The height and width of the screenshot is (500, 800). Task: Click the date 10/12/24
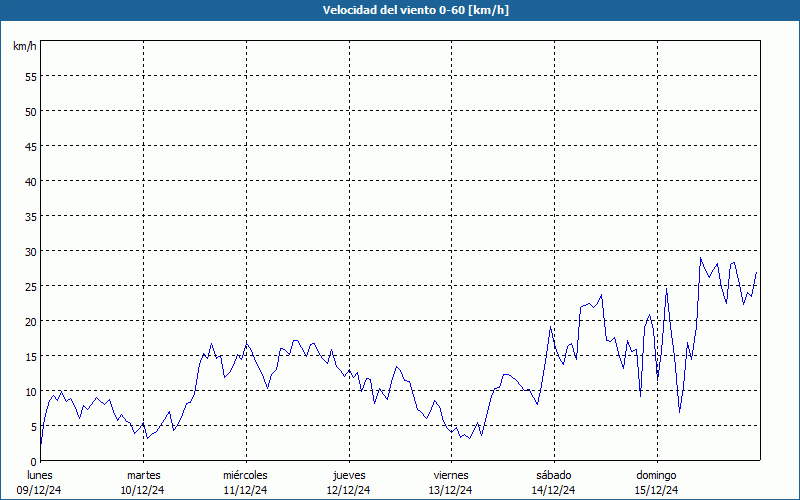pyautogui.click(x=142, y=490)
